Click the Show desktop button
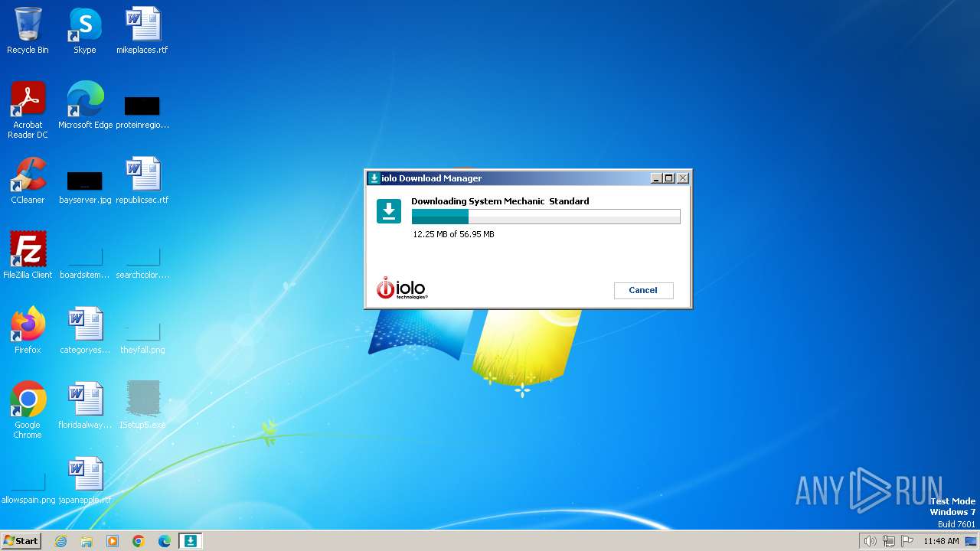The height and width of the screenshot is (551, 980). click(971, 541)
